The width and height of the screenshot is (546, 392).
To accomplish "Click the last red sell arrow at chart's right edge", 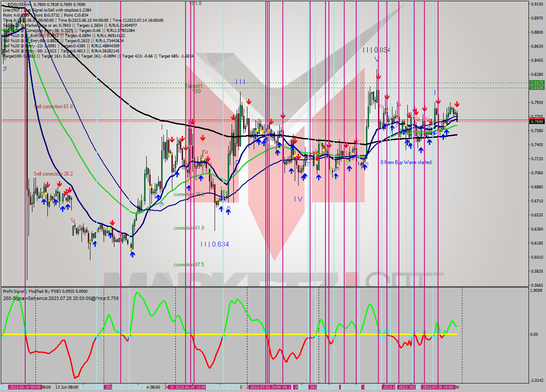I will [457, 104].
